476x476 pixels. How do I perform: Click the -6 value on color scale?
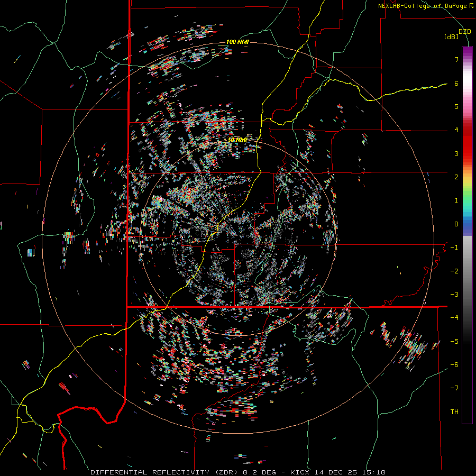click(x=454, y=365)
